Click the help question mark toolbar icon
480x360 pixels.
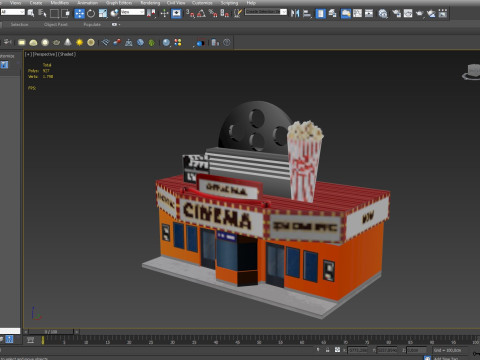pos(227,42)
